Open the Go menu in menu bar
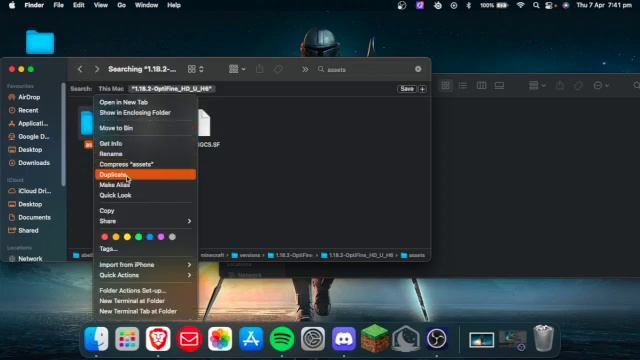Screen dimensions: 640x360 121,5
